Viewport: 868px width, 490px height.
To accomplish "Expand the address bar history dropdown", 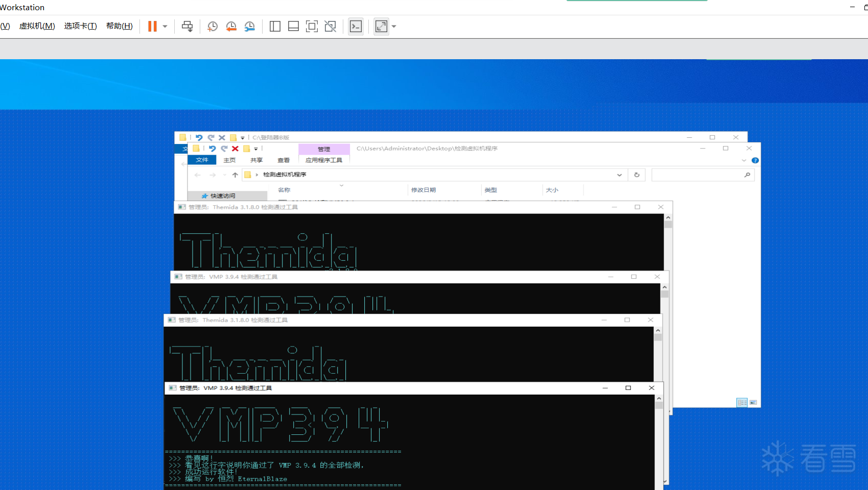I will [x=619, y=175].
